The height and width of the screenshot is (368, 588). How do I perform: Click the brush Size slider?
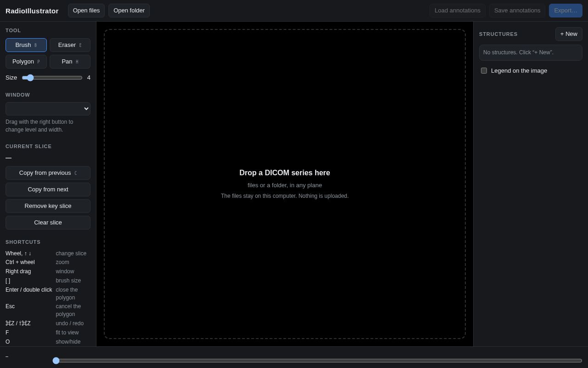(x=52, y=78)
